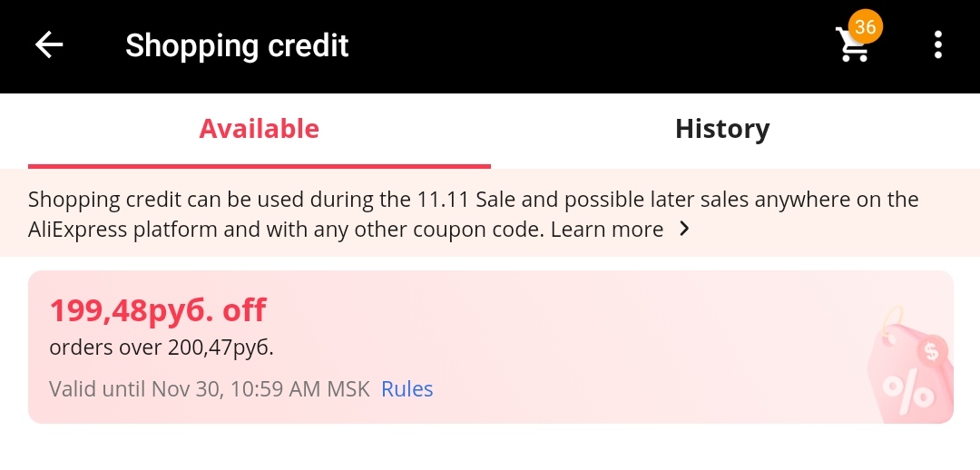Open the coupon Rules link

pos(407,388)
